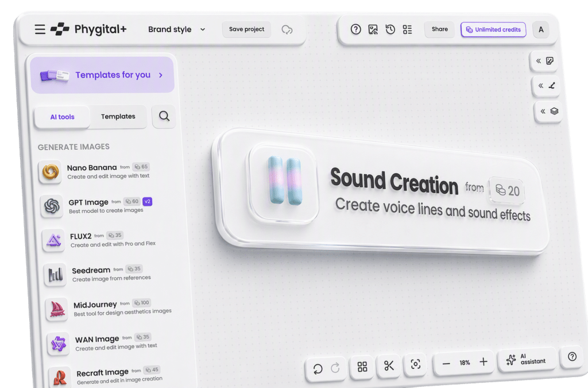Click the v2 badge on GPT Image
The width and height of the screenshot is (588, 388).
[x=148, y=201]
